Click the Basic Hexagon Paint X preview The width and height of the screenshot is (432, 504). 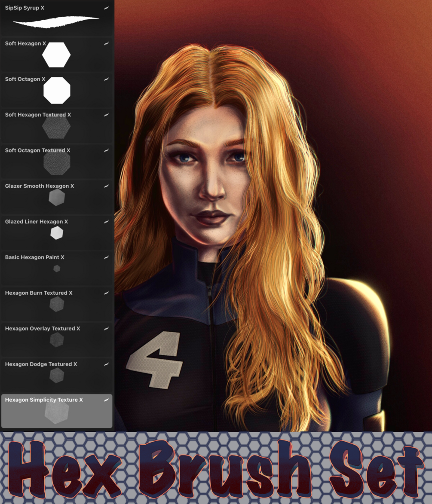57,269
